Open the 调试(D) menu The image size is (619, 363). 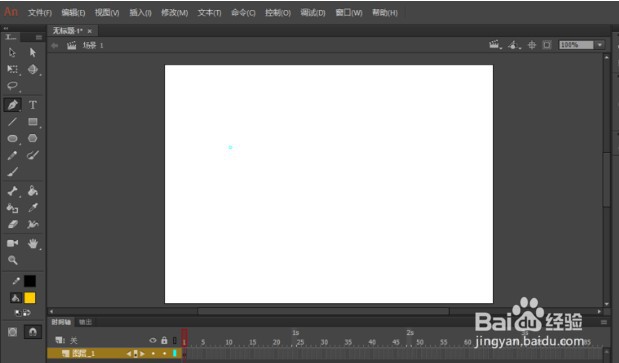point(313,13)
